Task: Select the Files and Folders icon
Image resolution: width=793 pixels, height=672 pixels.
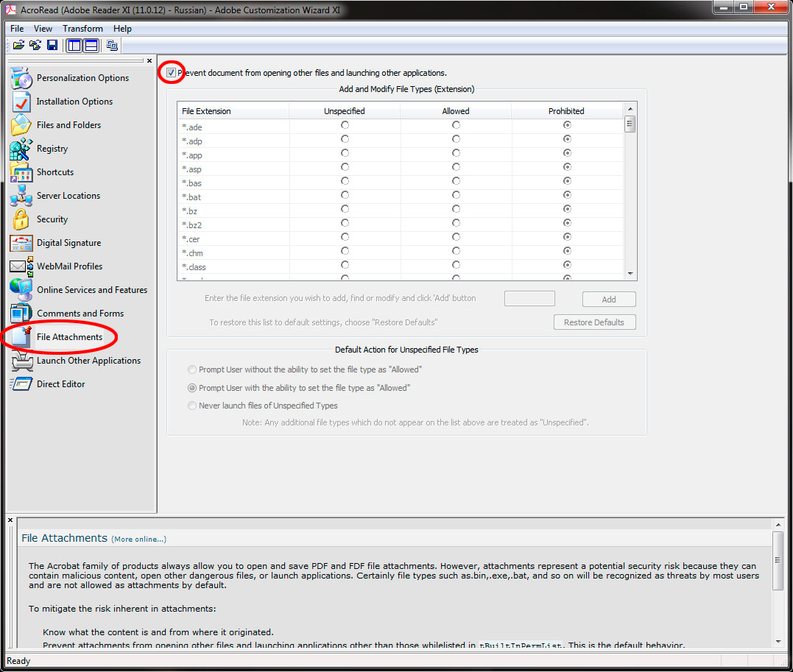Action: (x=21, y=125)
